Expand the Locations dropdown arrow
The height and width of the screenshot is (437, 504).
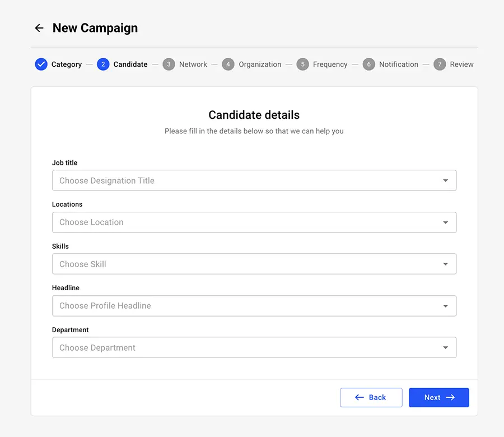point(446,222)
